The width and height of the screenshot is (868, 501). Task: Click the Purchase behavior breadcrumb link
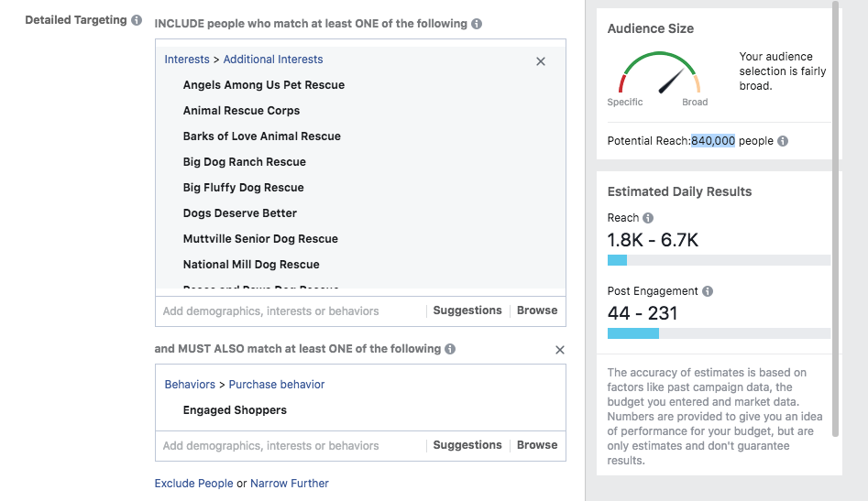277,385
